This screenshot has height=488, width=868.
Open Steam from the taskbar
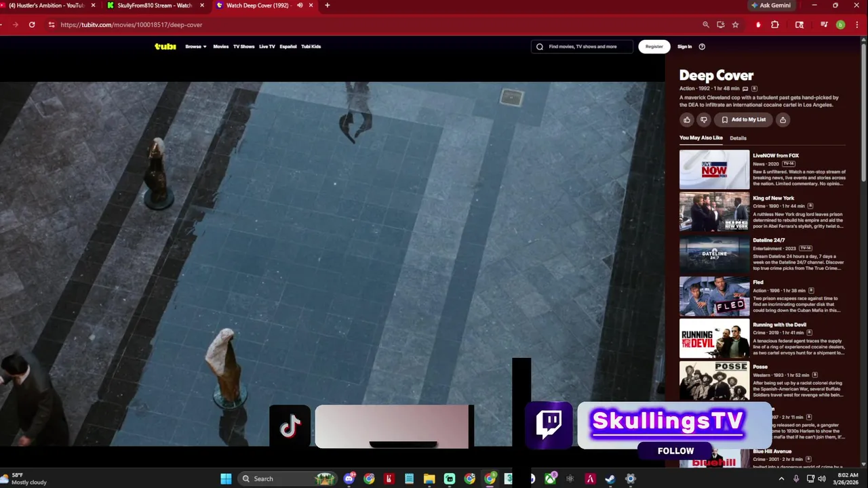[610, 479]
